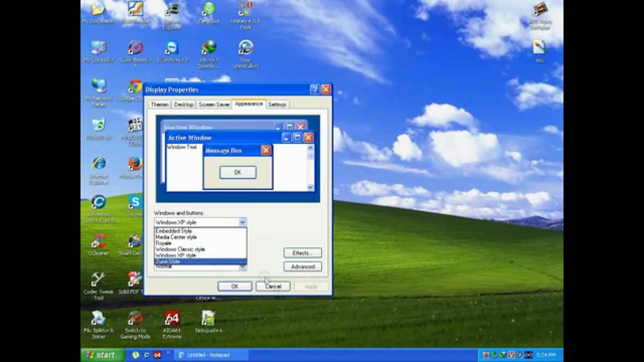Screen dimensions: 644x362
Task: Choose Media Center style from the list
Action: (200, 237)
